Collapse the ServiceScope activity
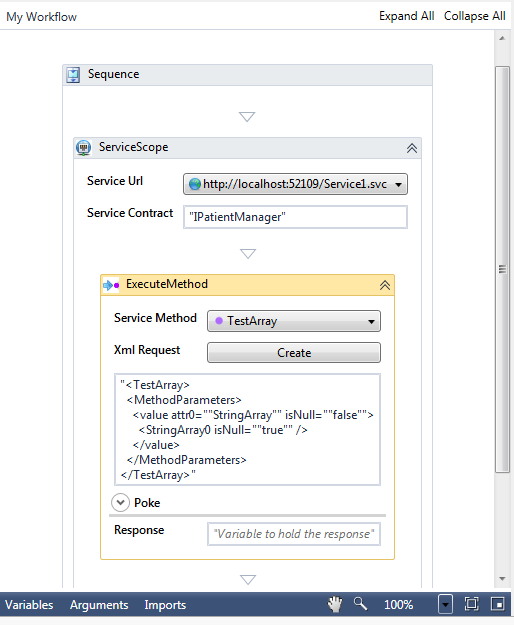This screenshot has height=625, width=514. click(412, 148)
